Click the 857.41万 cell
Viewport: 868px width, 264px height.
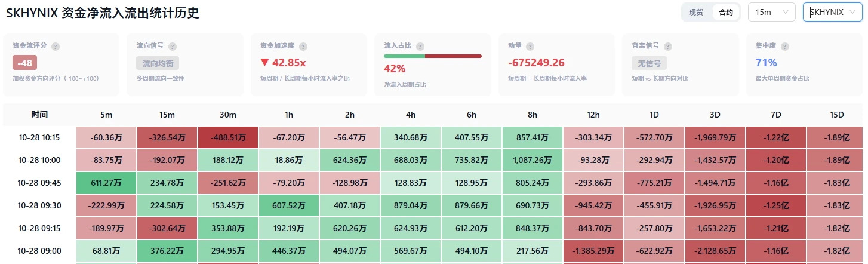533,137
